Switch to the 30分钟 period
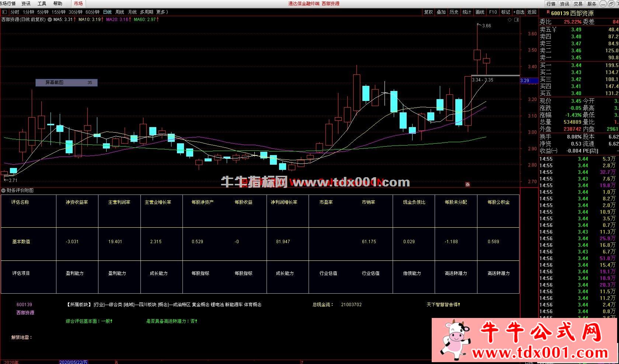Viewport: 619px width, 364px height. tap(75, 12)
